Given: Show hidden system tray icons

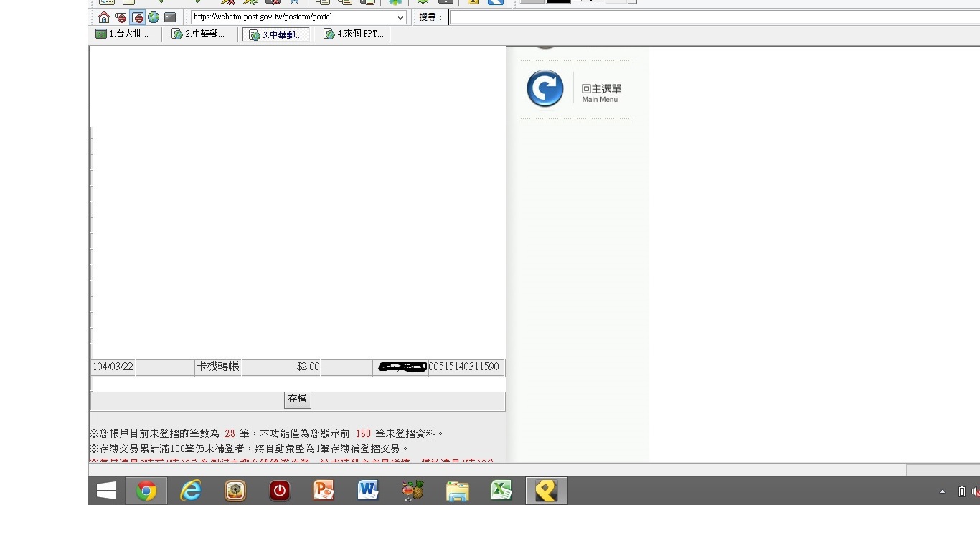Looking at the screenshot, I should 942,492.
